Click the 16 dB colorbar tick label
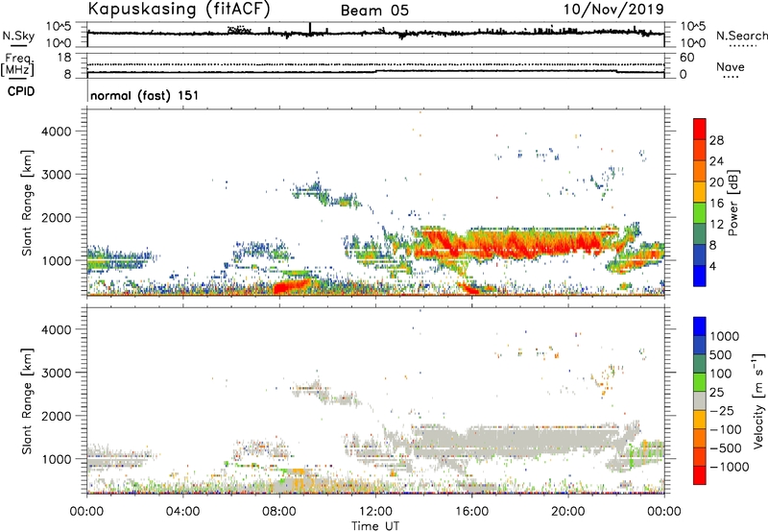The height and width of the screenshot is (532, 768). pyautogui.click(x=716, y=204)
